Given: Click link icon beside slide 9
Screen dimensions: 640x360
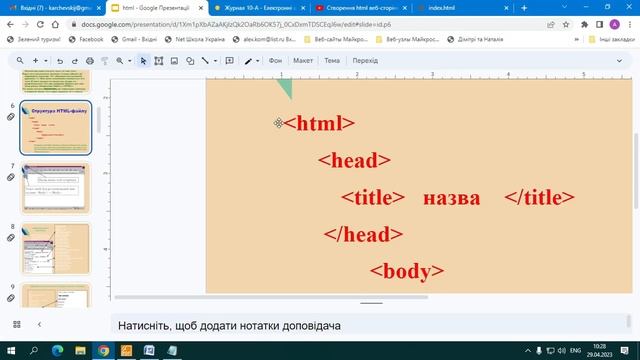Looking at the screenshot, I should (x=11, y=298).
